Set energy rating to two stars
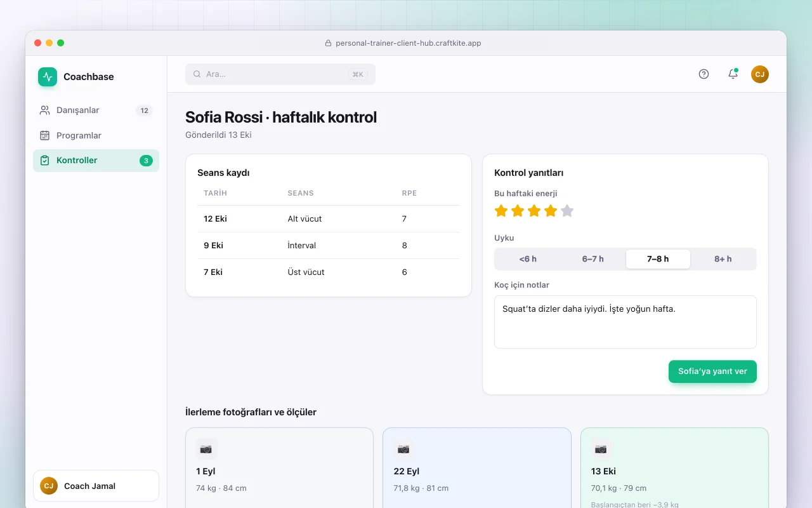The width and height of the screenshot is (812, 508). [x=518, y=211]
